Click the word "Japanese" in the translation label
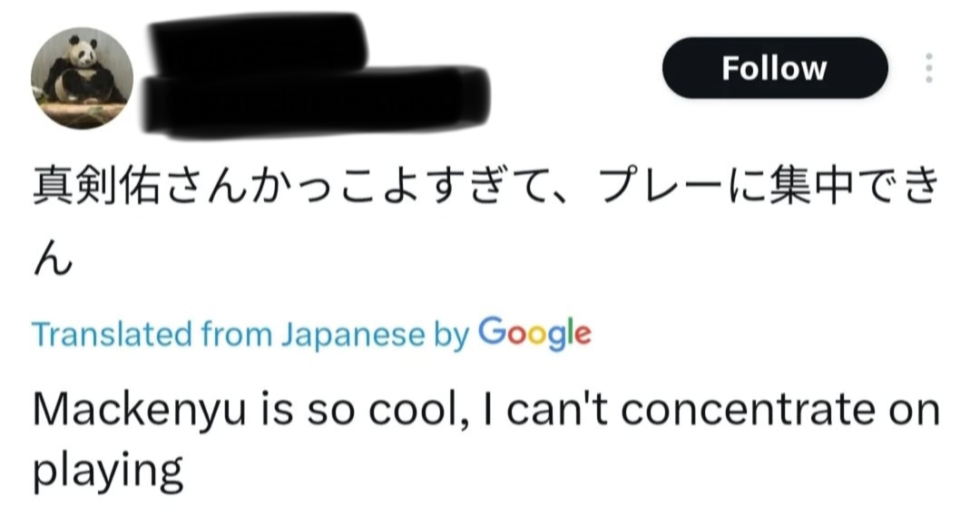 (351, 335)
